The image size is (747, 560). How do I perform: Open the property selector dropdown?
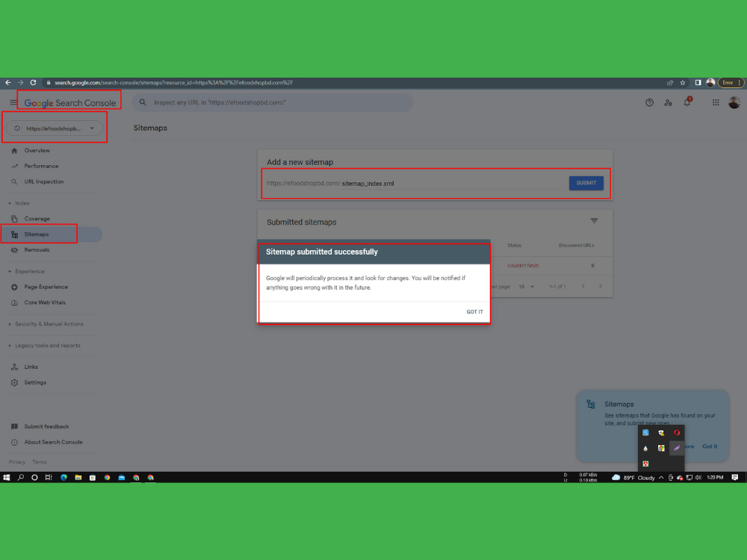pos(55,128)
